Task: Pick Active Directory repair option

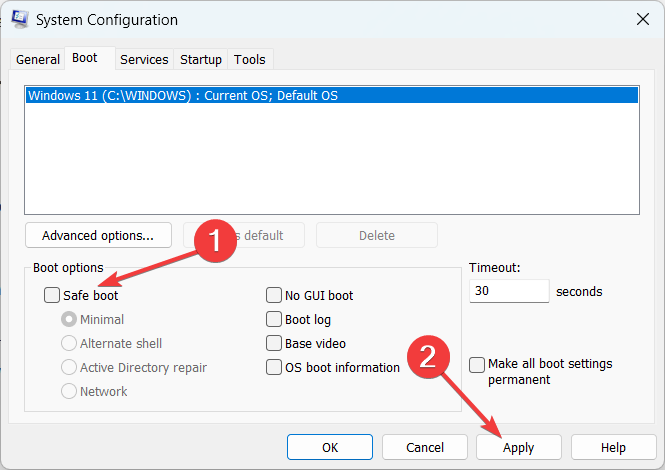Action: coord(69,367)
